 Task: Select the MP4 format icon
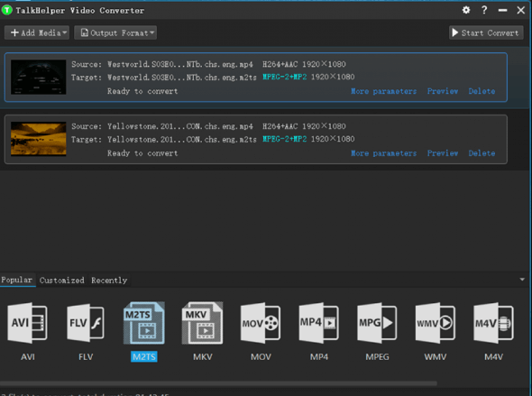(x=319, y=323)
